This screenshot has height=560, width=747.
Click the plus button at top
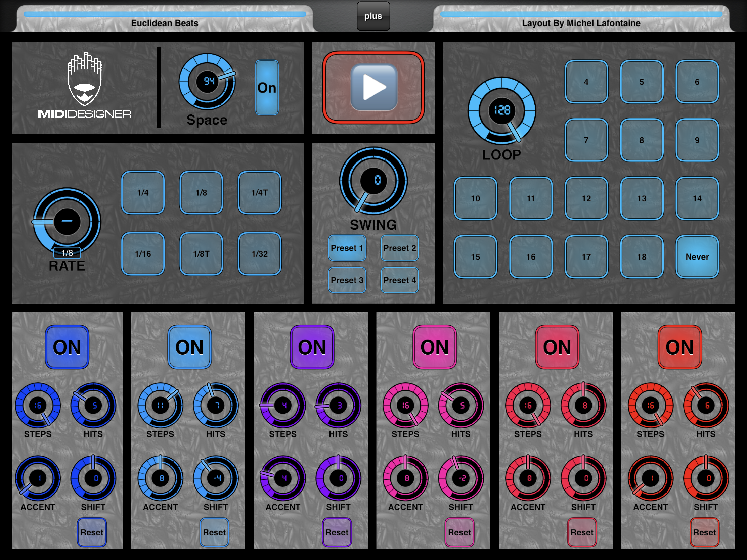click(373, 16)
